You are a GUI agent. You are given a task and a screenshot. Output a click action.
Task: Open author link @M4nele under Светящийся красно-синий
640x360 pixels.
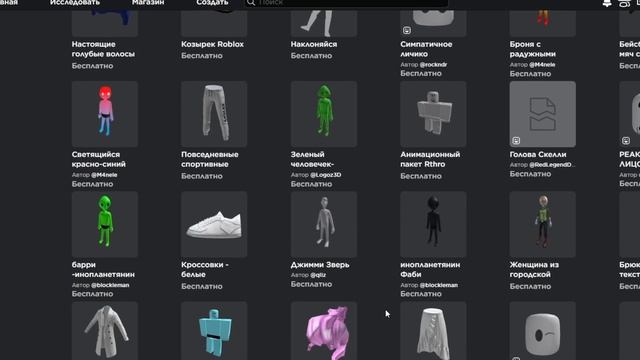[104, 175]
